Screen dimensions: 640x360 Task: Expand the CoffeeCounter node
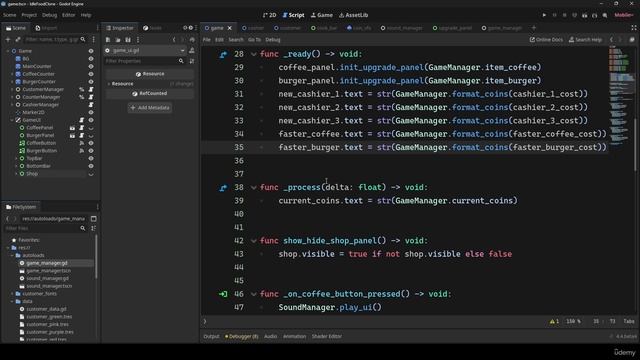pos(12,74)
